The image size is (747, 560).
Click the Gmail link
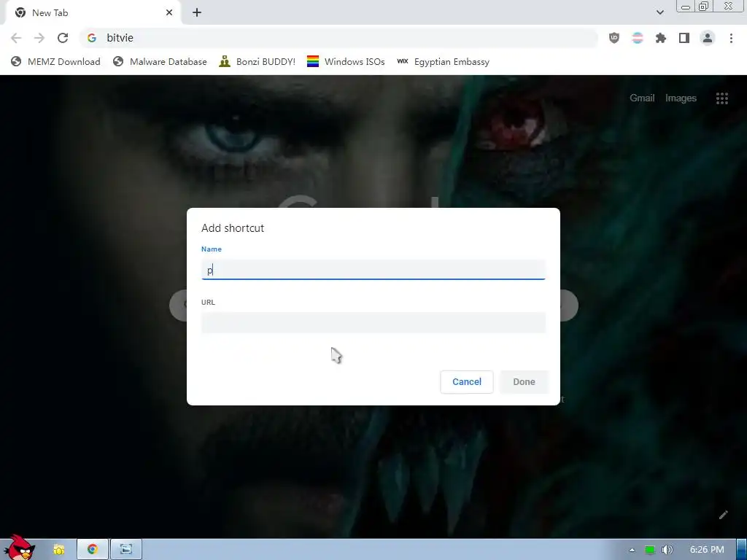tap(642, 98)
